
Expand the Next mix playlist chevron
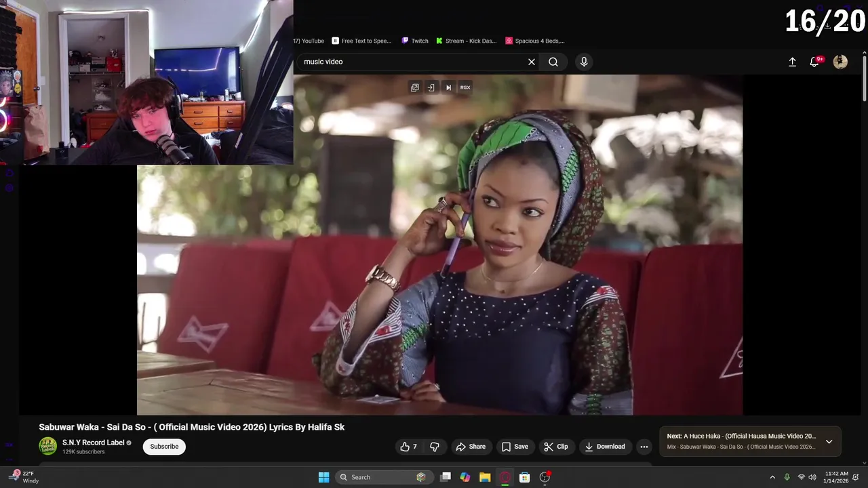click(829, 441)
